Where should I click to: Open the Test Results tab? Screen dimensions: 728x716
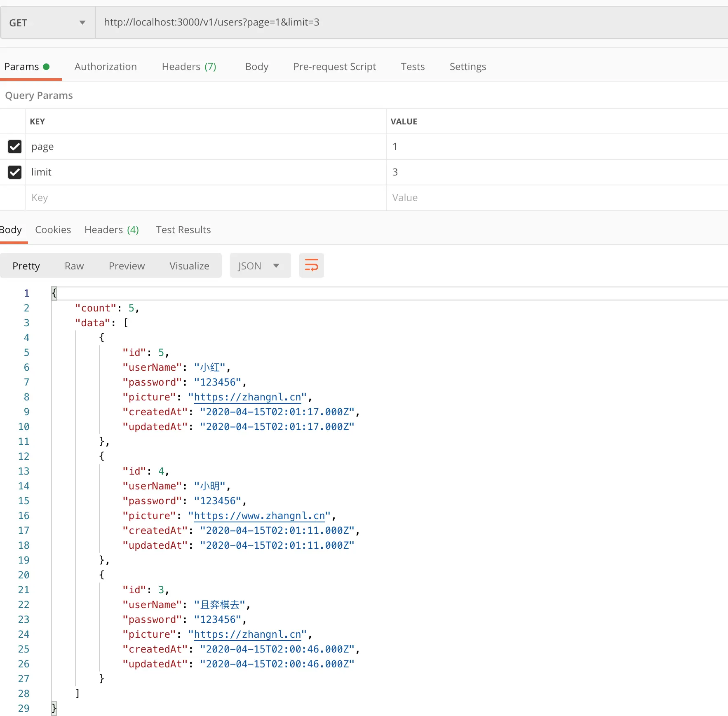pos(183,230)
